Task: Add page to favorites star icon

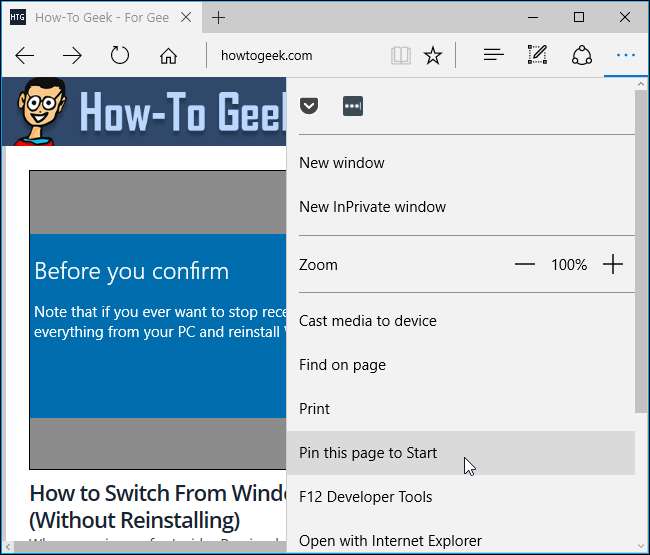Action: [432, 56]
